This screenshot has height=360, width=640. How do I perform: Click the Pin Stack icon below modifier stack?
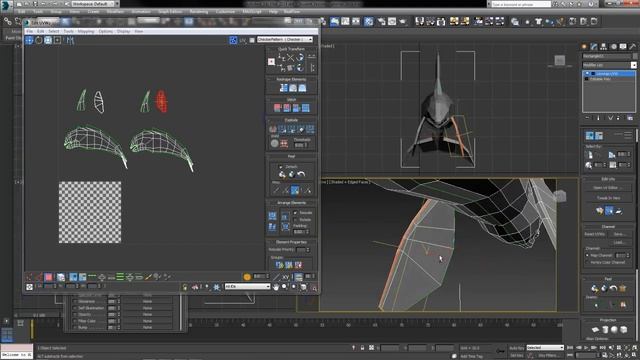(x=587, y=118)
